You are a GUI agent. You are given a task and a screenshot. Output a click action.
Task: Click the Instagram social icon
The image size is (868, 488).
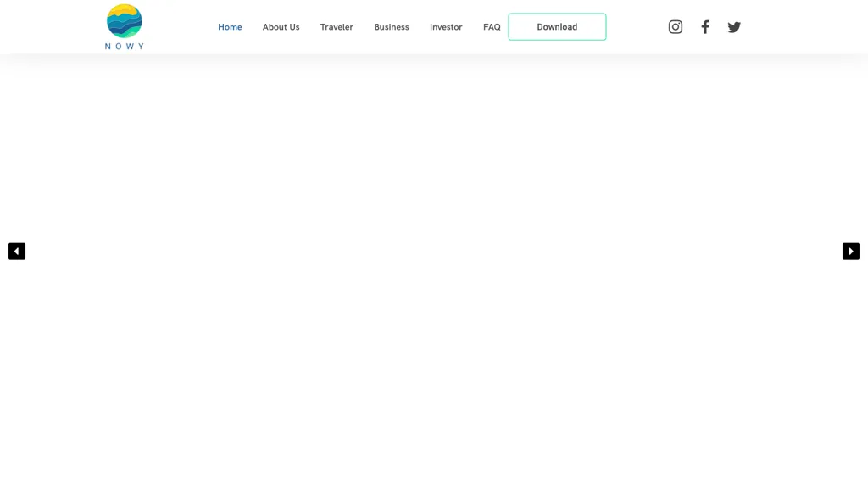[x=675, y=26]
